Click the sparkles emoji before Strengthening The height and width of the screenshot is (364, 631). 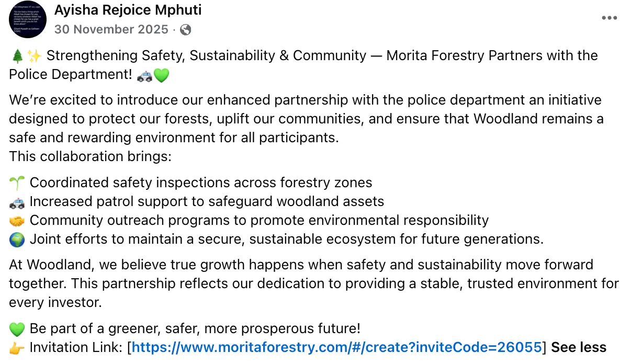[35, 56]
